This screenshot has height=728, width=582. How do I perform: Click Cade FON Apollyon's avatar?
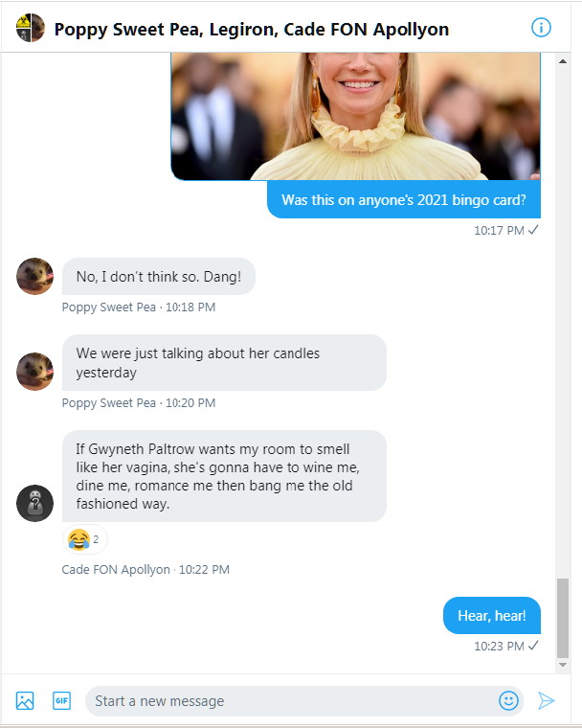[34, 503]
